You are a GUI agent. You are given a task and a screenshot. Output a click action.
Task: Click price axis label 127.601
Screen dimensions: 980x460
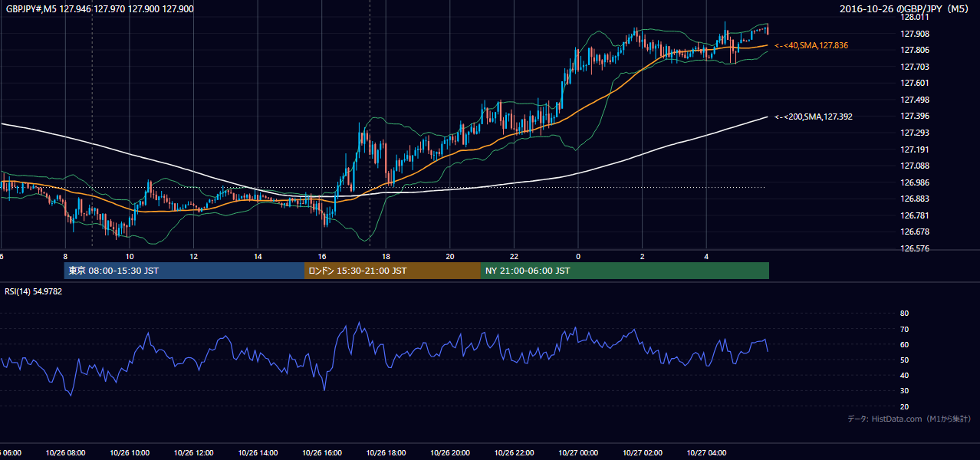tap(916, 83)
